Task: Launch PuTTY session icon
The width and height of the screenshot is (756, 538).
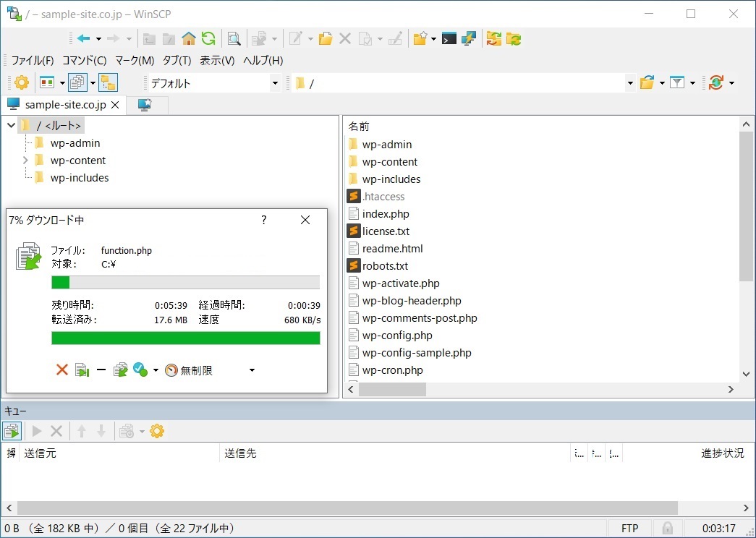Action: 469,38
